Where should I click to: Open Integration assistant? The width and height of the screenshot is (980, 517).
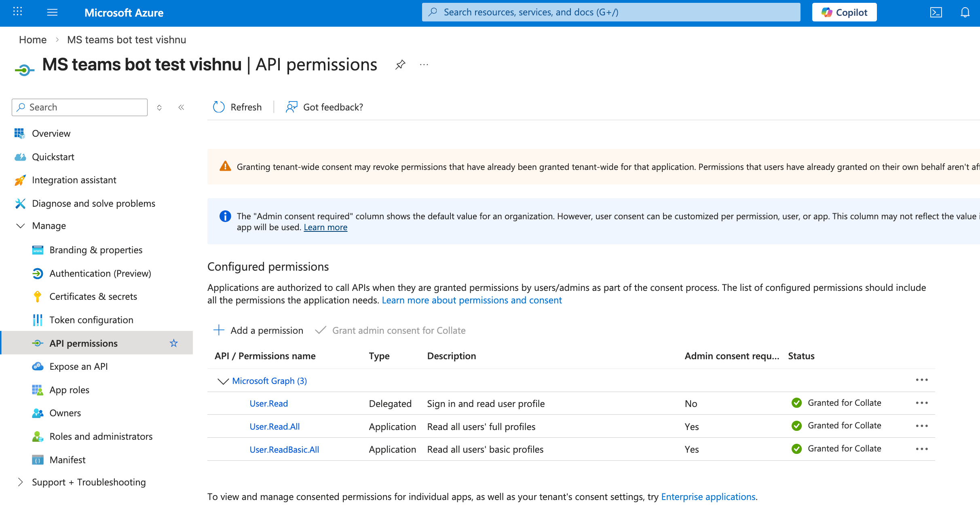(x=74, y=180)
